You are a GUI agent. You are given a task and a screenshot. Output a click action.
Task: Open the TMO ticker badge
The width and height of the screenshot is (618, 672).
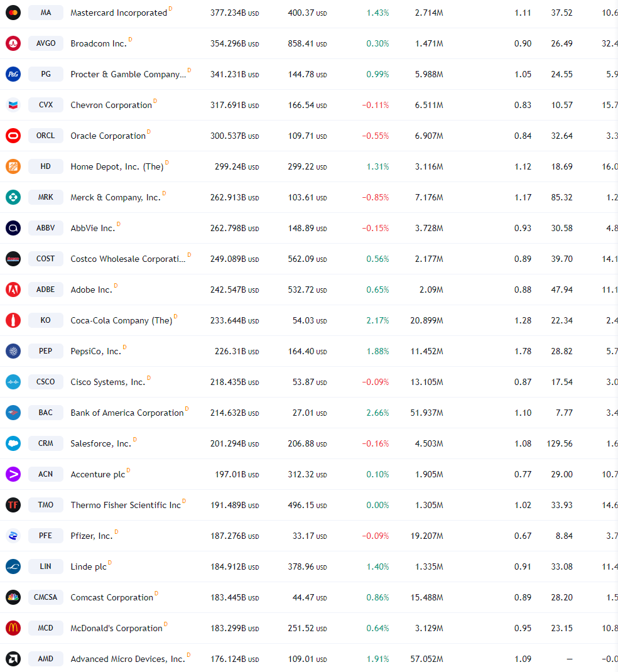click(x=45, y=505)
